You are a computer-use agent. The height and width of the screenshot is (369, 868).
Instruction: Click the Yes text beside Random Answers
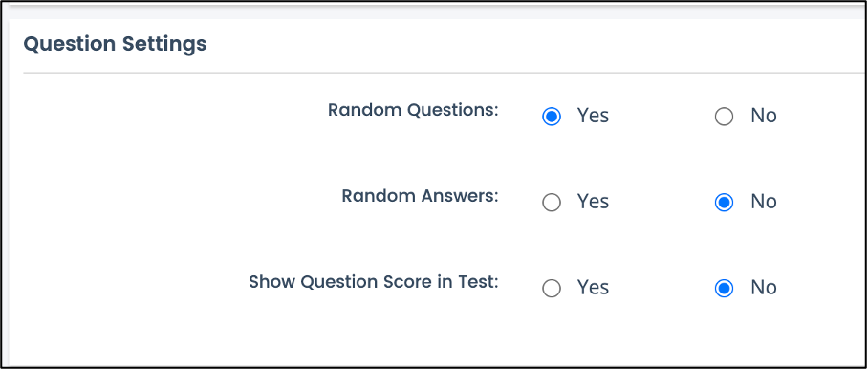pos(593,202)
